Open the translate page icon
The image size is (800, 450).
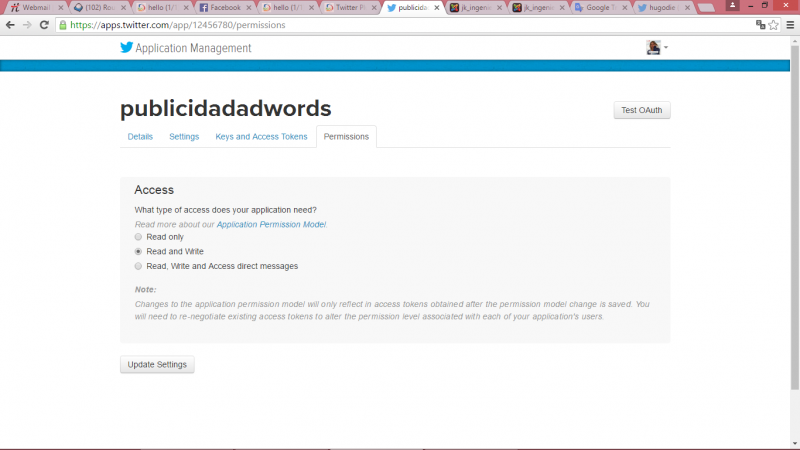click(760, 24)
